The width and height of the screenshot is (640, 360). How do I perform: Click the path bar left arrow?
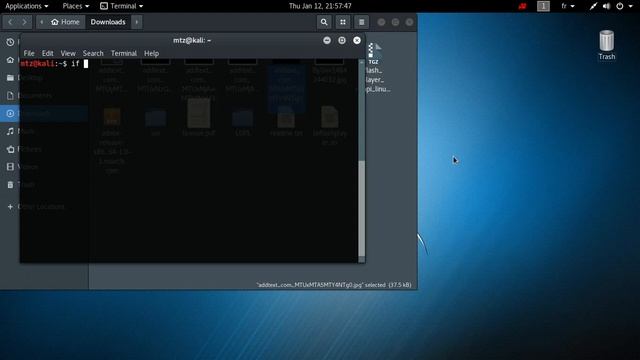41,22
